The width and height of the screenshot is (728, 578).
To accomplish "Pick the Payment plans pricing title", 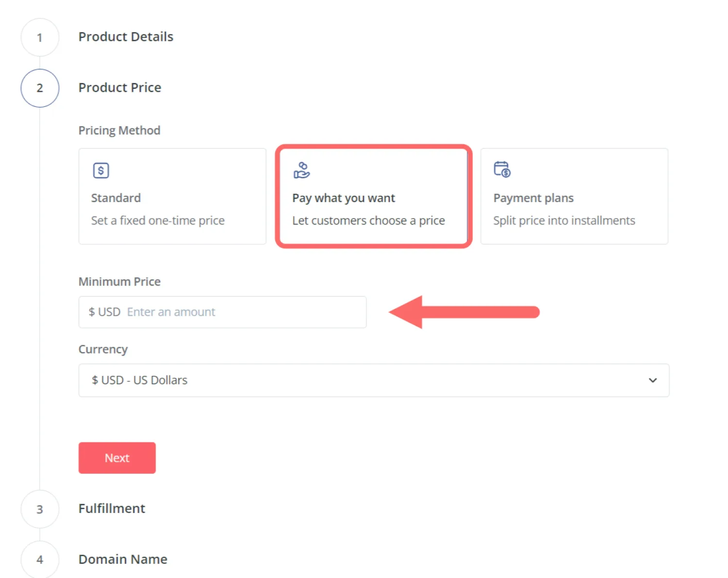I will point(533,198).
